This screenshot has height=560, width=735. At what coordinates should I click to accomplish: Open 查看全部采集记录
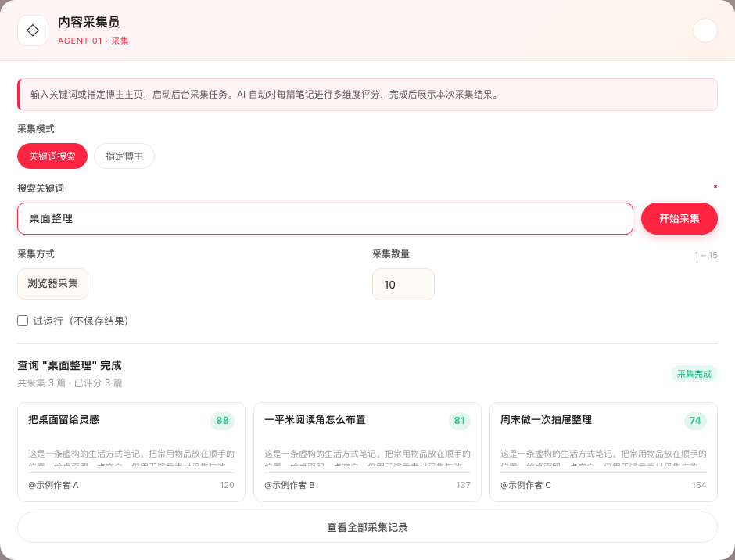[367, 527]
